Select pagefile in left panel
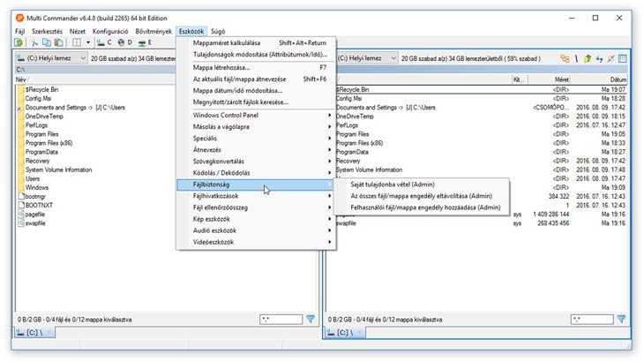 coord(35,214)
